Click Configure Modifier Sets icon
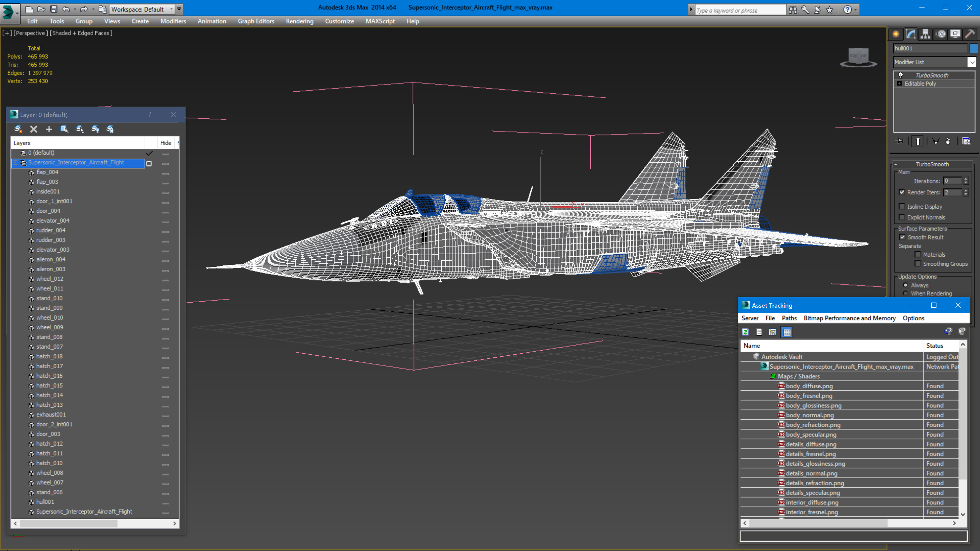This screenshot has width=980, height=551. tap(966, 141)
